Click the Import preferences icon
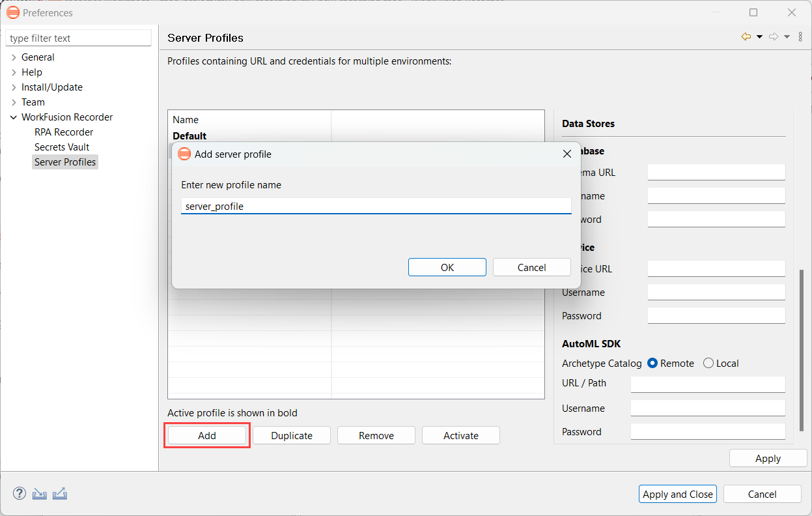The image size is (812, 516). click(x=40, y=494)
